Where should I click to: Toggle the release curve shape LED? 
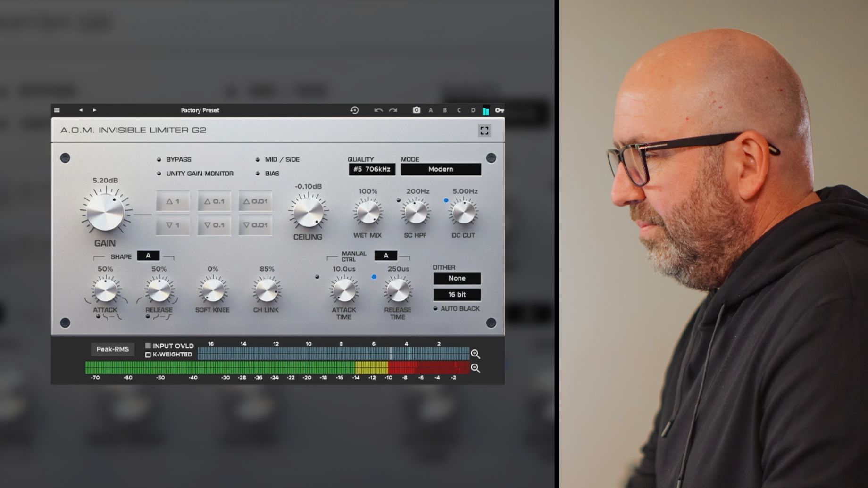148,316
